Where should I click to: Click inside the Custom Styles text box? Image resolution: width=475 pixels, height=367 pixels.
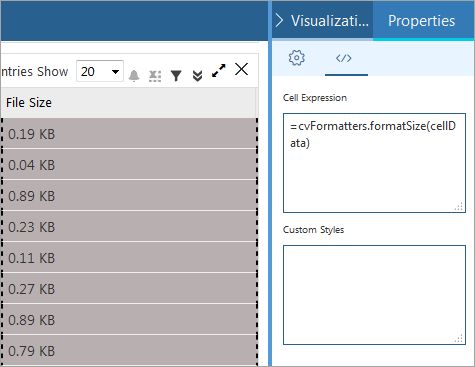pyautogui.click(x=374, y=295)
